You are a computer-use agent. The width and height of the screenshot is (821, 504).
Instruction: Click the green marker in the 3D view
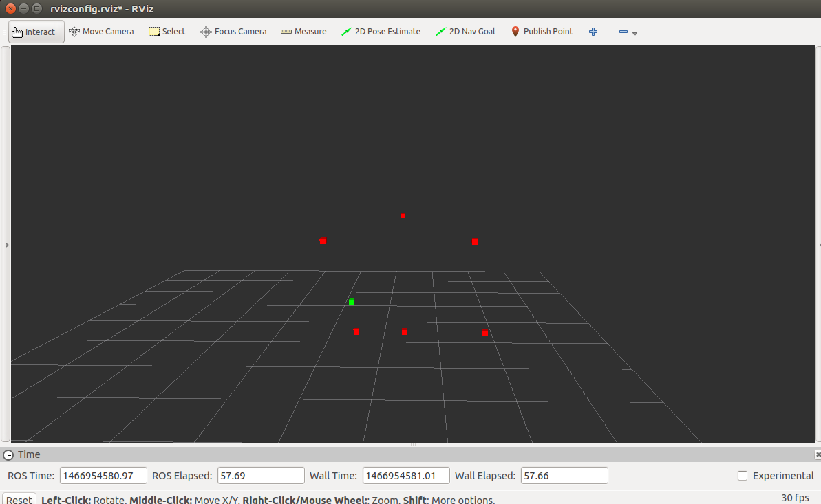pyautogui.click(x=352, y=301)
